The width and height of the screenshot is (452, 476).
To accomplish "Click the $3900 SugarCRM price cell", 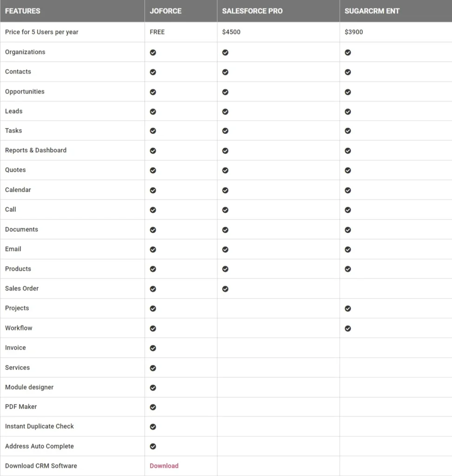I will pos(354,32).
